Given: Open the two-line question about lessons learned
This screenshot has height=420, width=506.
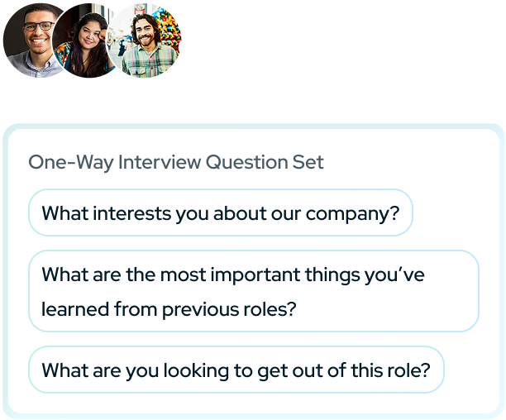Looking at the screenshot, I should 253,291.
